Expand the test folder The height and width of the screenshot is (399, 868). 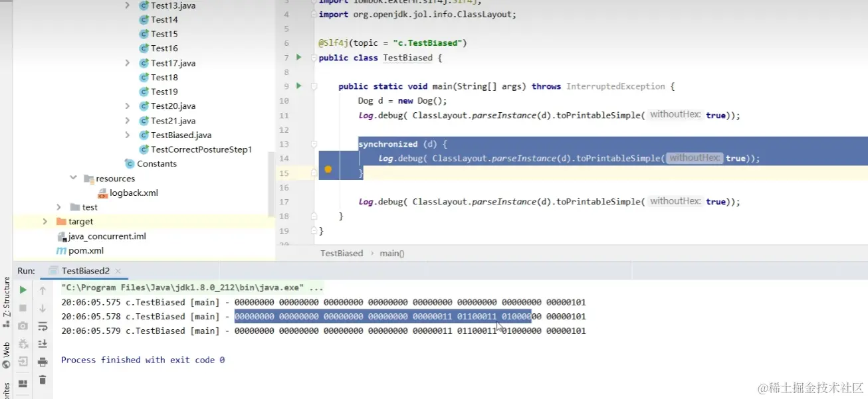point(58,207)
